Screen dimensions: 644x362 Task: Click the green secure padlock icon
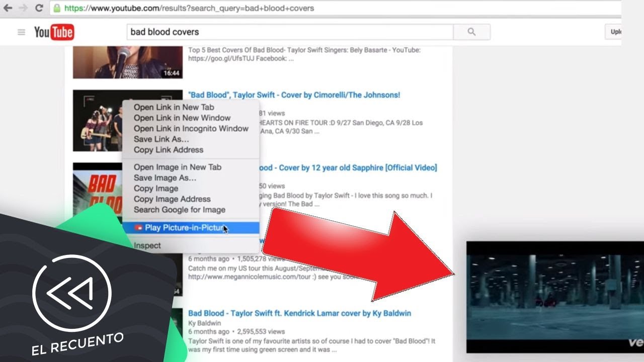(x=57, y=9)
